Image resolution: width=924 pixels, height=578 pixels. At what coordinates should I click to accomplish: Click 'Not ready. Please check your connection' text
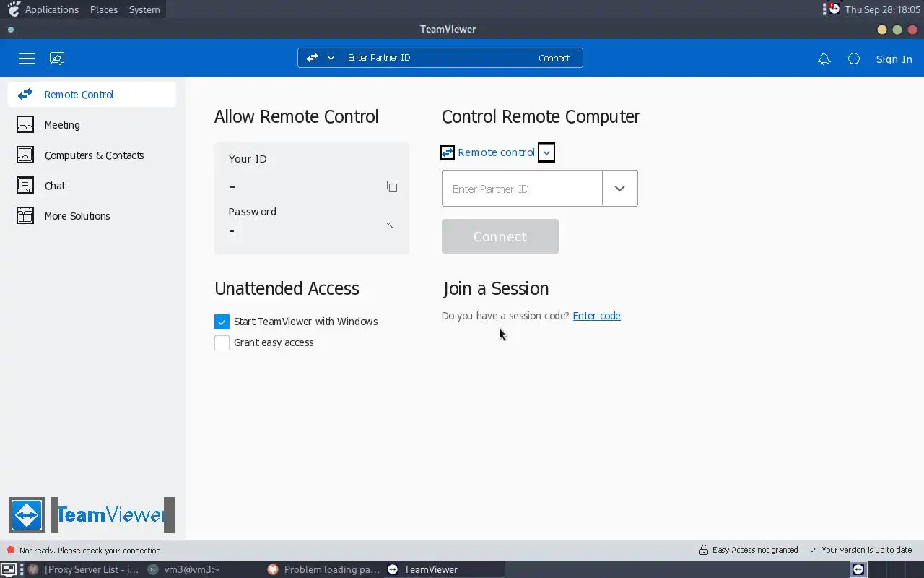click(90, 551)
